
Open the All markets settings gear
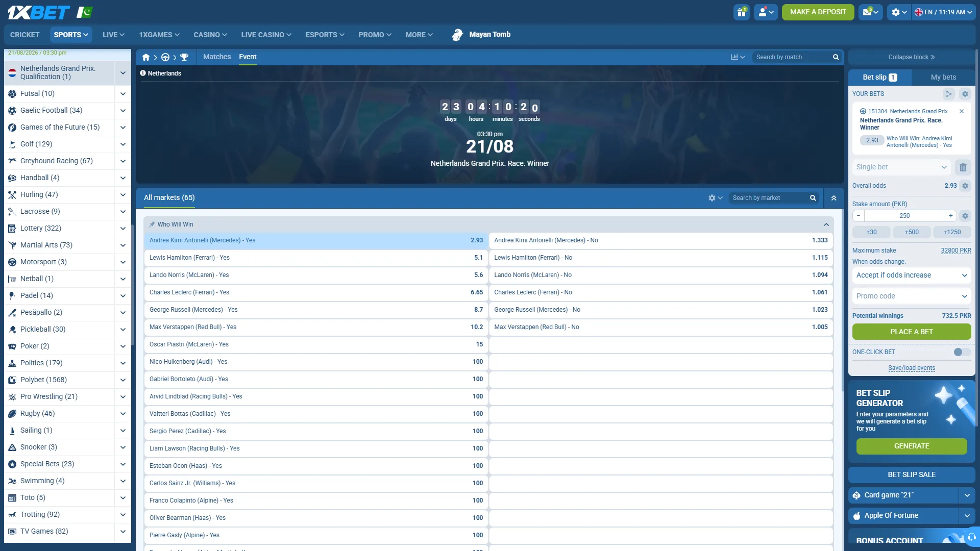tap(715, 198)
